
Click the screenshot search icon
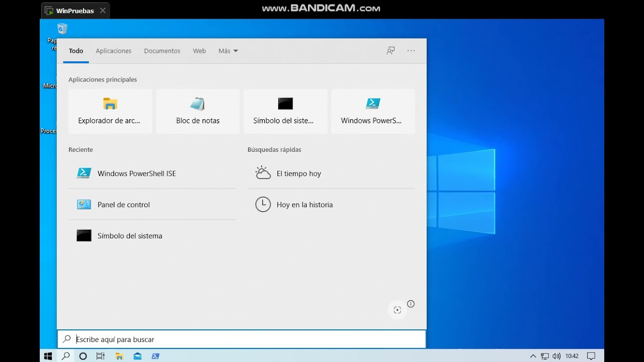pyautogui.click(x=397, y=310)
